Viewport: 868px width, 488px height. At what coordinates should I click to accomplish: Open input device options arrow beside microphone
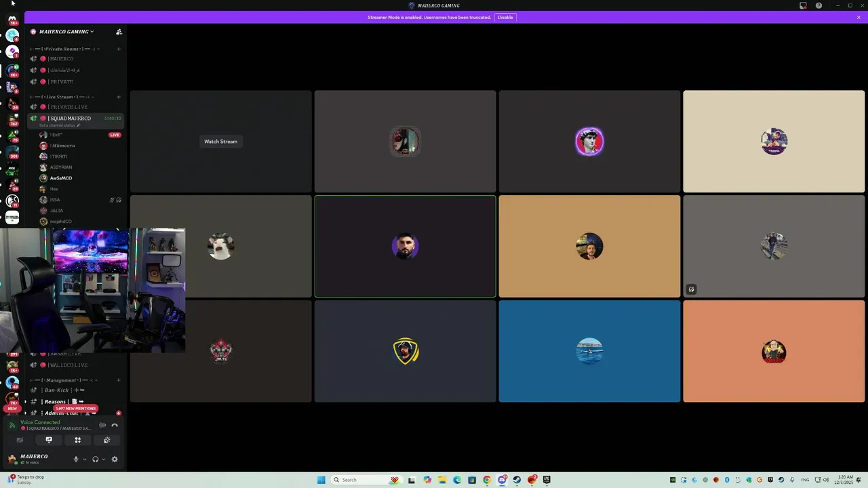click(x=84, y=460)
